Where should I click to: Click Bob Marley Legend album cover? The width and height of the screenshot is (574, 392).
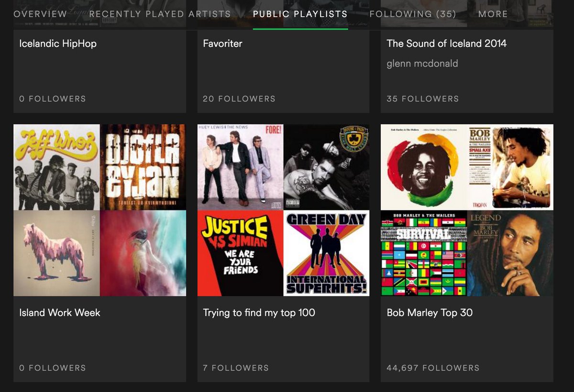tap(510, 253)
